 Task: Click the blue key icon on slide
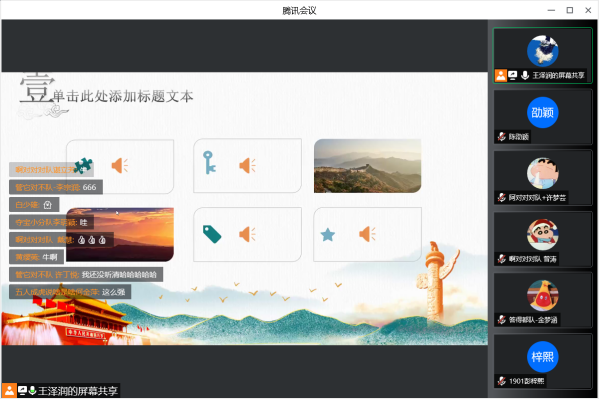[x=209, y=162]
